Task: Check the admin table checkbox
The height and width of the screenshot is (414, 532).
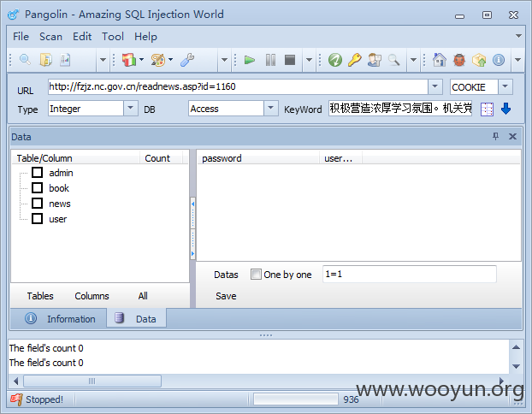Action: click(x=38, y=173)
